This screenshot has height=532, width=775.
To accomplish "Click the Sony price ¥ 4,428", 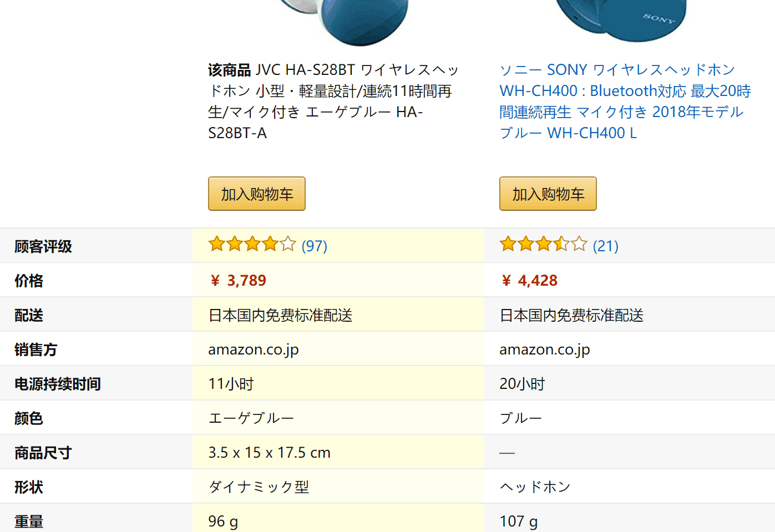I will tap(529, 281).
